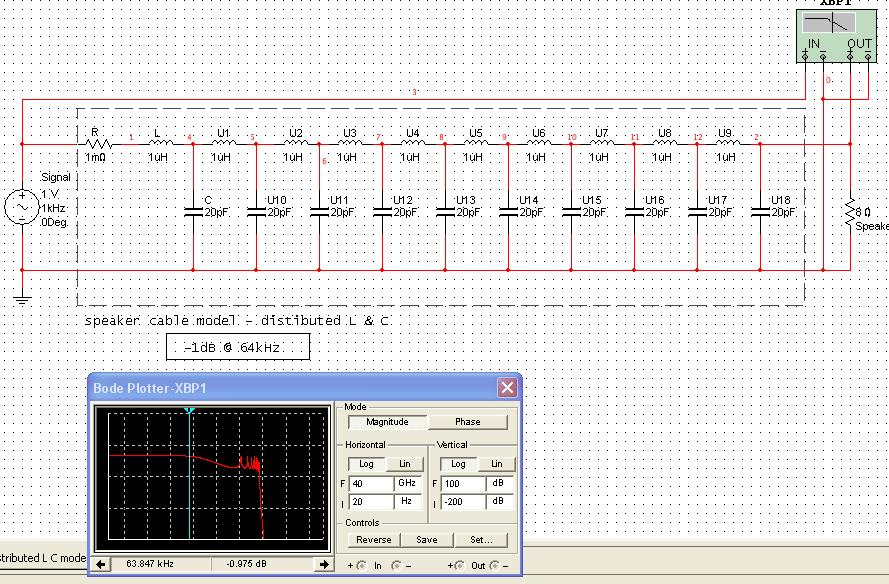This screenshot has width=889, height=584.
Task: Edit Horizontal initial value 20
Action: [371, 502]
